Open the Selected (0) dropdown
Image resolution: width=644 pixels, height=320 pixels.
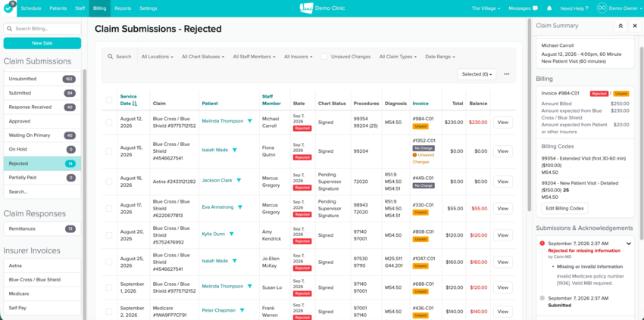point(477,74)
